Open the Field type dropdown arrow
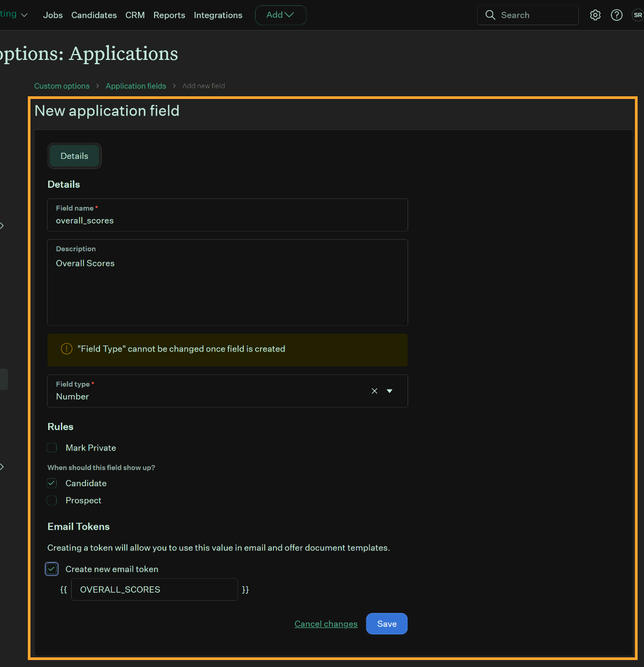Screen dimensions: 644x667 [x=389, y=391]
